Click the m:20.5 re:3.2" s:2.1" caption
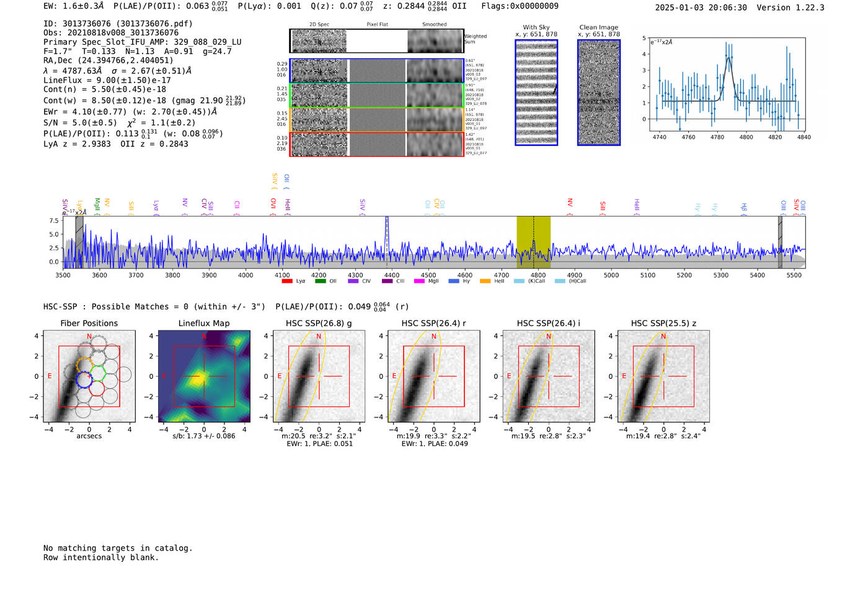 [x=319, y=436]
